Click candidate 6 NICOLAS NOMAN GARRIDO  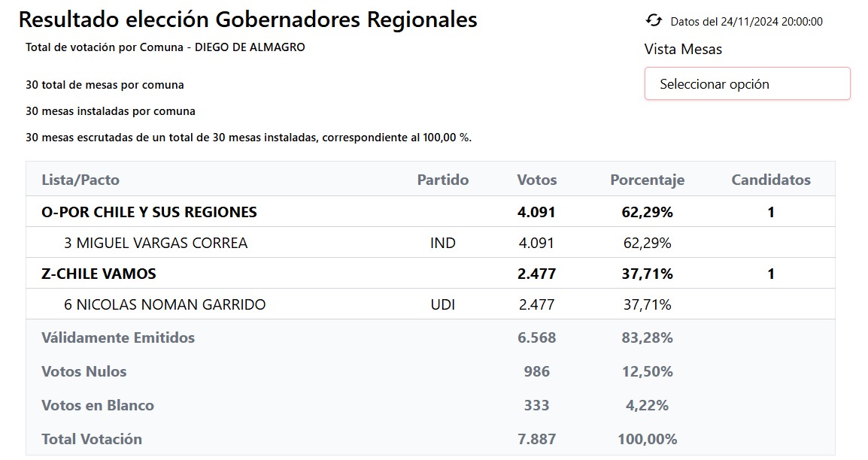(x=165, y=304)
